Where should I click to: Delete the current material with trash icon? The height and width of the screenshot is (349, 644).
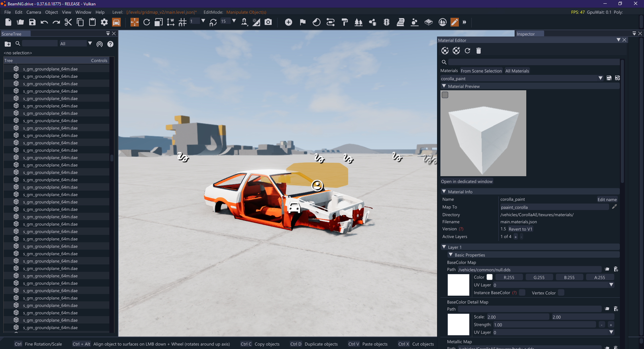click(479, 51)
